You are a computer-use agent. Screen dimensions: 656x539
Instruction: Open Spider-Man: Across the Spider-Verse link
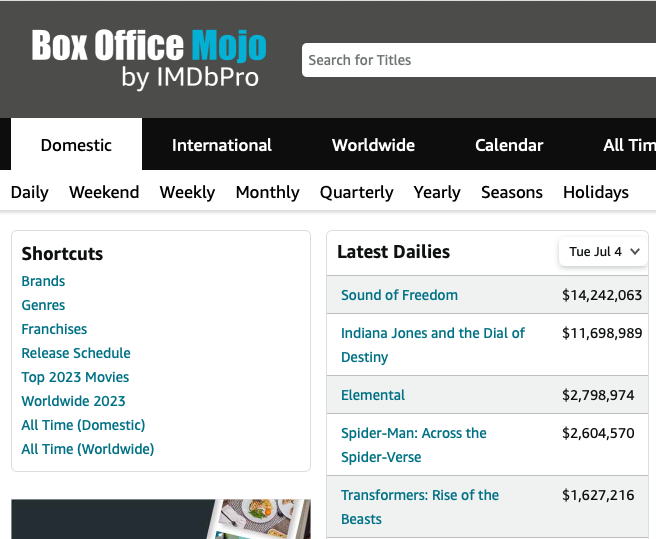pyautogui.click(x=413, y=445)
